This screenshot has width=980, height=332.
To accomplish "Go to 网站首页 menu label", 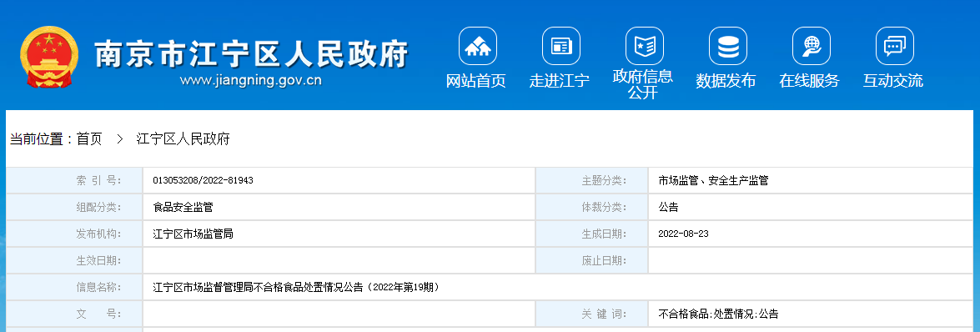I will click(475, 81).
